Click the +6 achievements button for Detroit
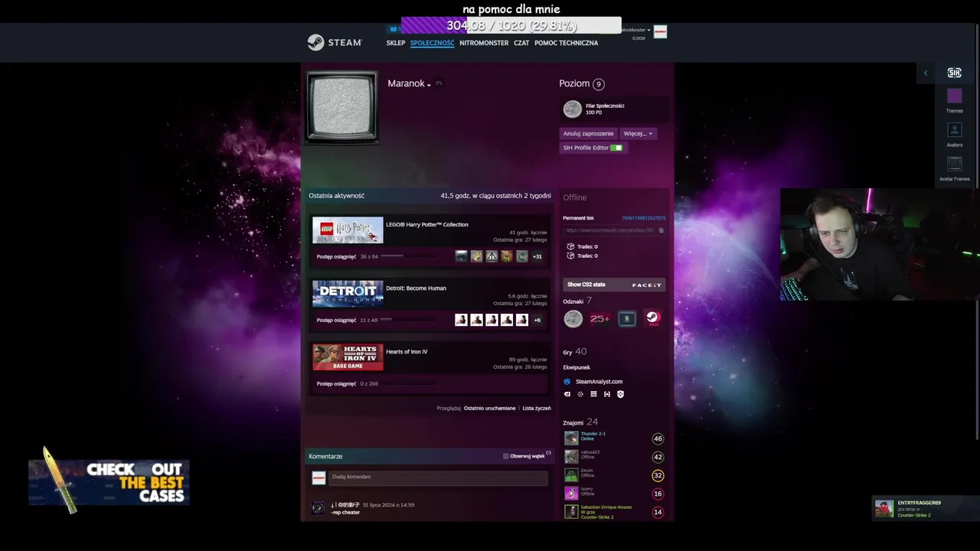The image size is (980, 551). click(x=537, y=320)
